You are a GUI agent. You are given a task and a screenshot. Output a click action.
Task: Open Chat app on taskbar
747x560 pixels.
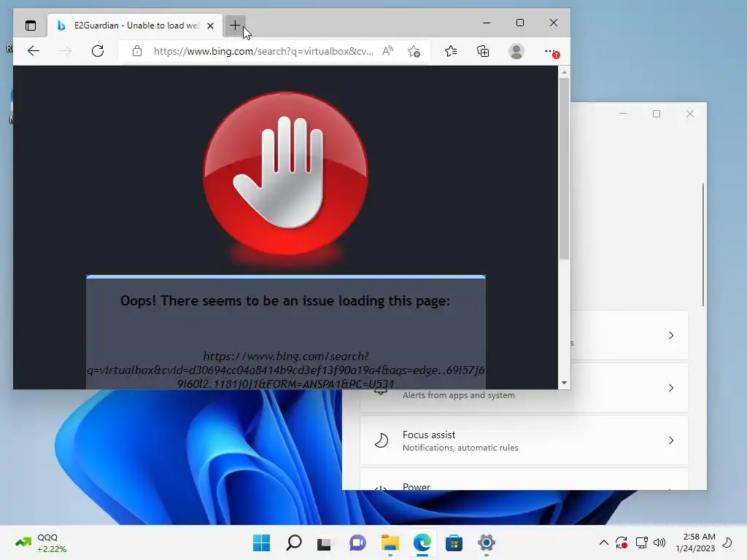click(x=357, y=542)
